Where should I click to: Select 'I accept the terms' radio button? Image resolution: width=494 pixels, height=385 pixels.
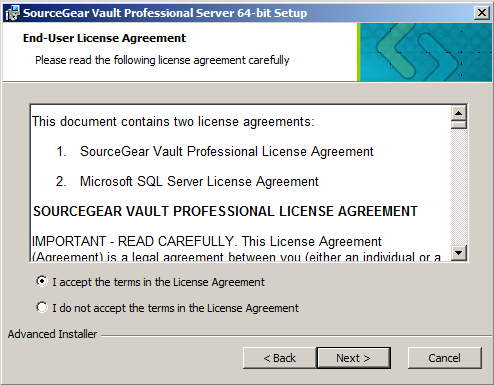[x=42, y=282]
